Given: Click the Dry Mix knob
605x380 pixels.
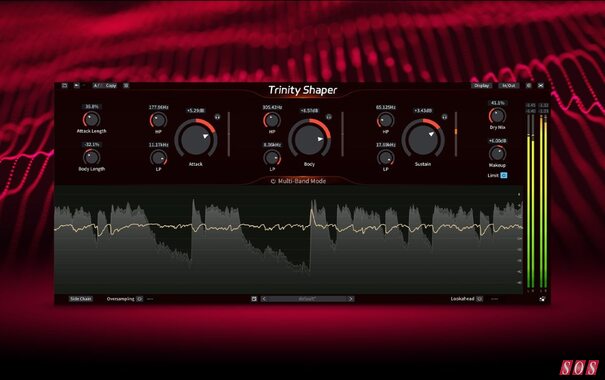Looking at the screenshot, I should tap(497, 116).
